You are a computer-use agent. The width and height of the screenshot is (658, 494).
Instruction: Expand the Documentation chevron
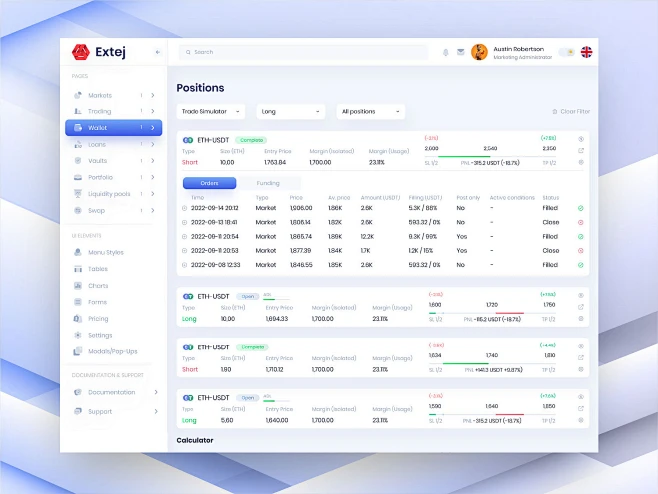[x=156, y=392]
